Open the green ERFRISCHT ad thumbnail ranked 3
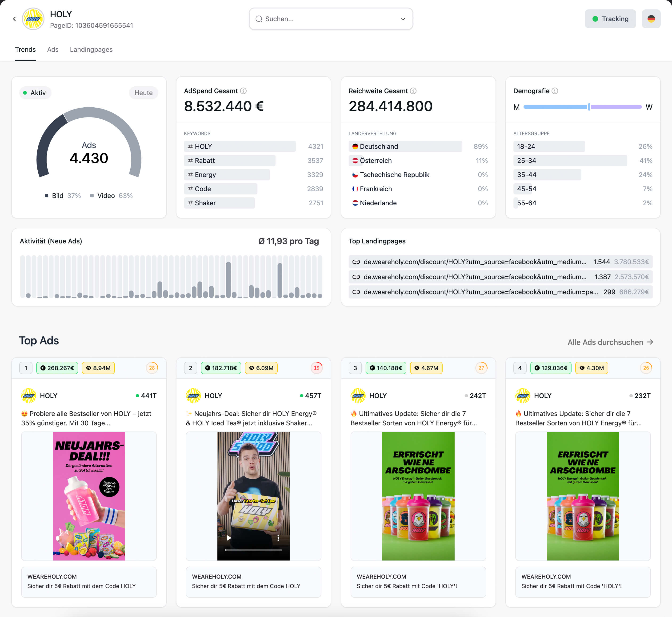This screenshot has width=672, height=617. (418, 496)
